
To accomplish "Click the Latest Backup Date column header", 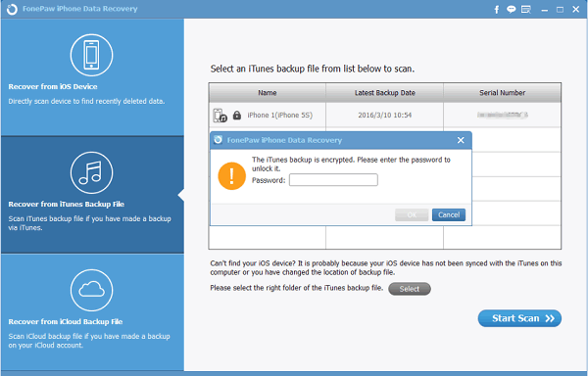I will coord(385,93).
